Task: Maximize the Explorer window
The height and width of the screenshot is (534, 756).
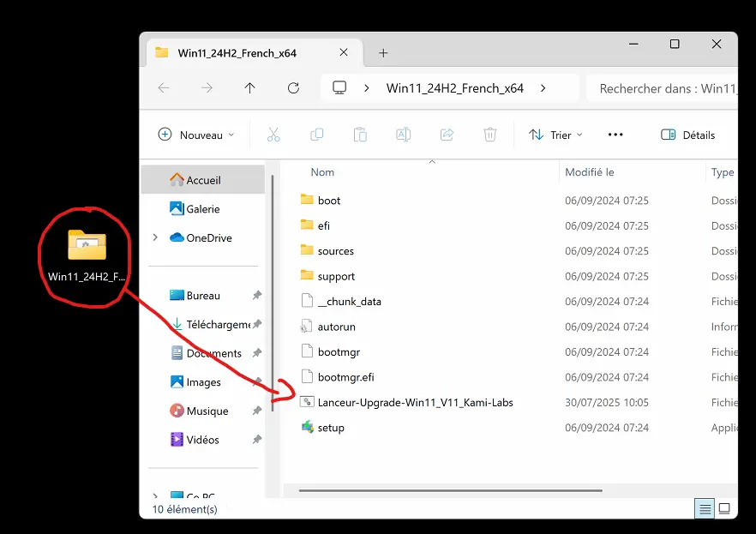Action: click(x=675, y=44)
